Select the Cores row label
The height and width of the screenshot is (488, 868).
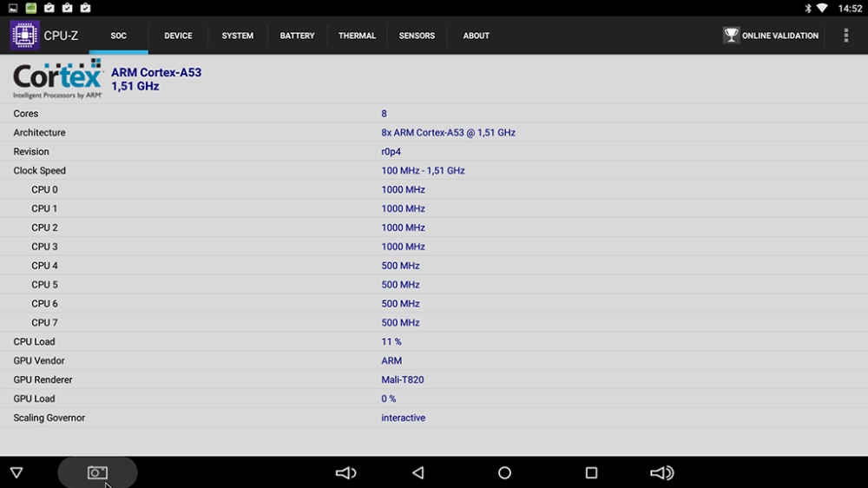click(x=26, y=114)
